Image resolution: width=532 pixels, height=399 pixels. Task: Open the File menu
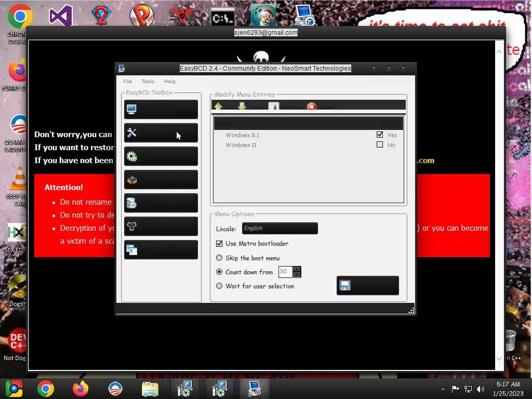[128, 82]
